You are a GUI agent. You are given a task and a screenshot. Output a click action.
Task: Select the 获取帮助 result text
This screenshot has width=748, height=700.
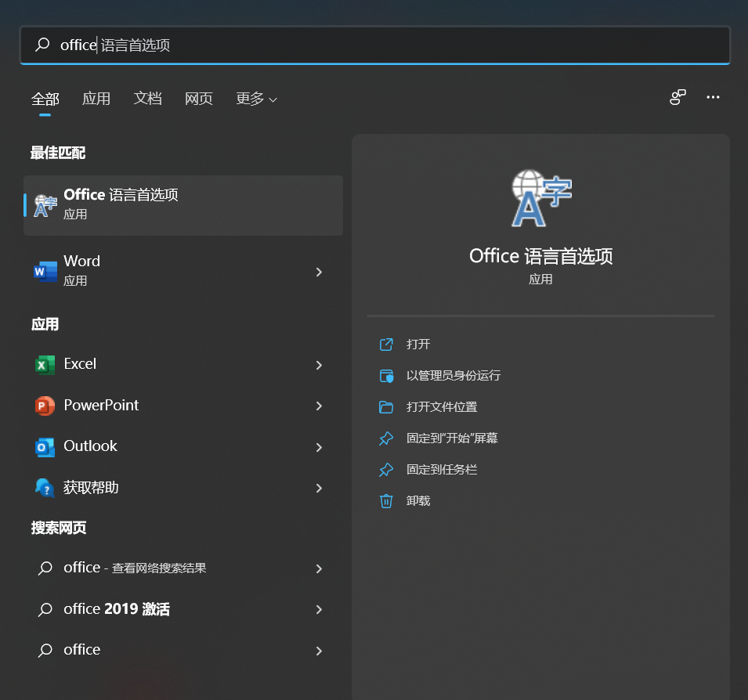pyautogui.click(x=91, y=487)
